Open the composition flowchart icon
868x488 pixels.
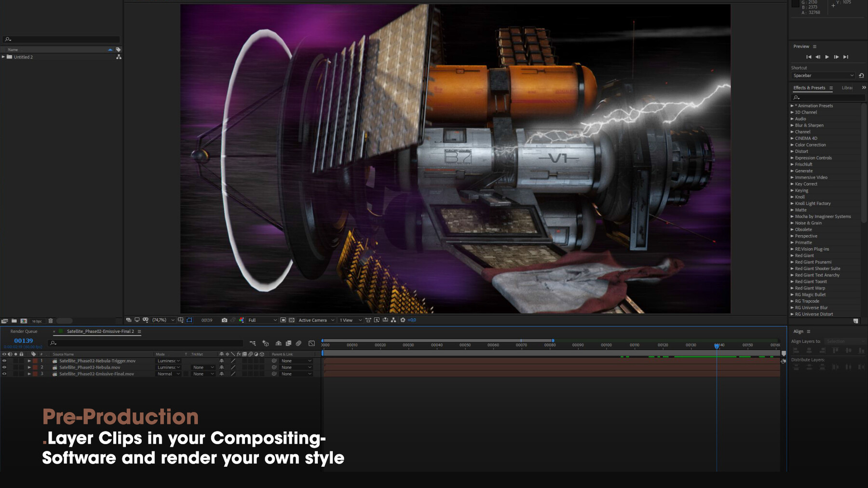[x=393, y=320]
